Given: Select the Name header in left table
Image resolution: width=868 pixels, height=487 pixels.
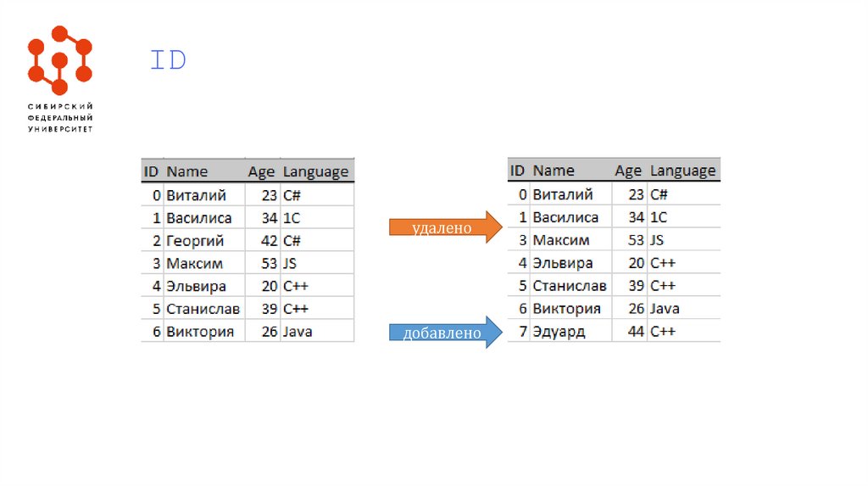Looking at the screenshot, I should (187, 171).
